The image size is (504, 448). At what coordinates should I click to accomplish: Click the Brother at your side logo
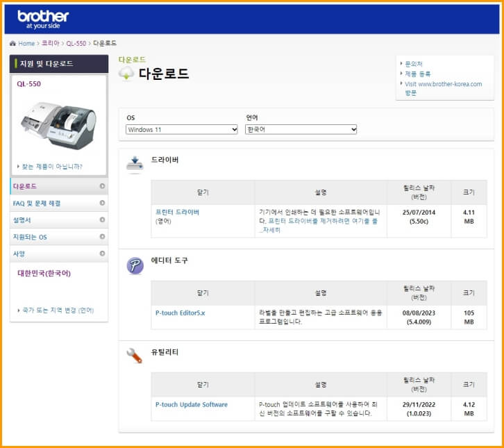click(43, 19)
